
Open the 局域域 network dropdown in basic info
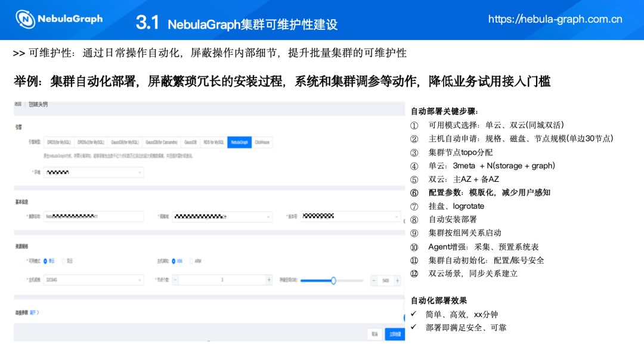[x=222, y=216]
